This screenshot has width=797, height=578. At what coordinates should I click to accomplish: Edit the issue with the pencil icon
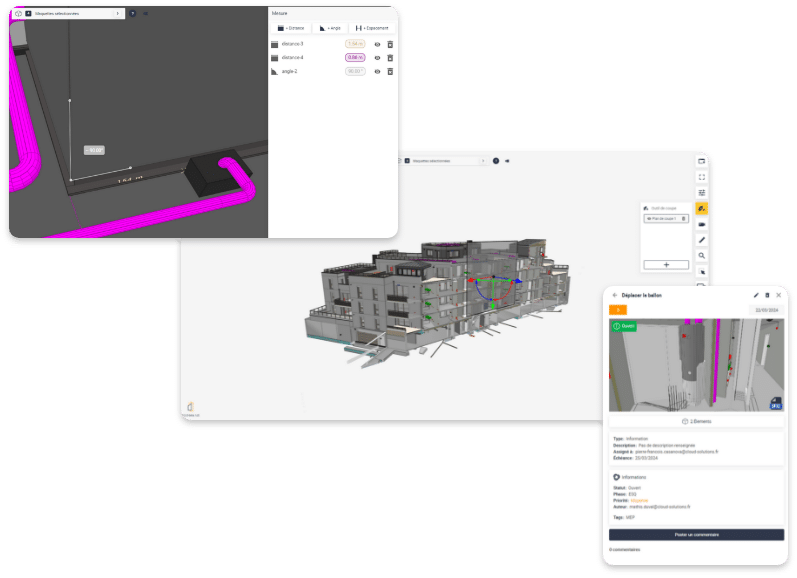click(755, 295)
